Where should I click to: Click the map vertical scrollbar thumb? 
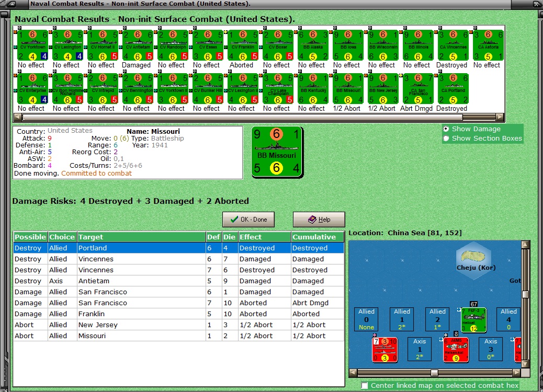[x=525, y=294]
